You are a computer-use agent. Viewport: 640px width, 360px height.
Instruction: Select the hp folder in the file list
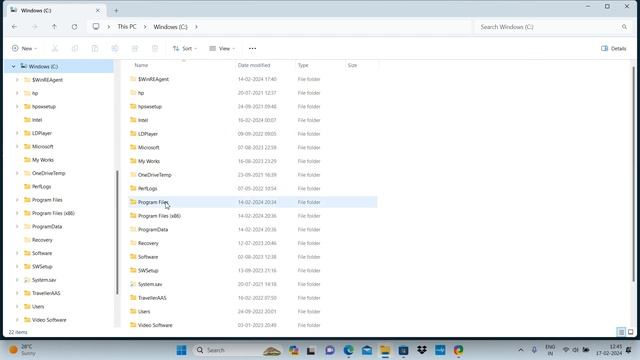pyautogui.click(x=253, y=93)
